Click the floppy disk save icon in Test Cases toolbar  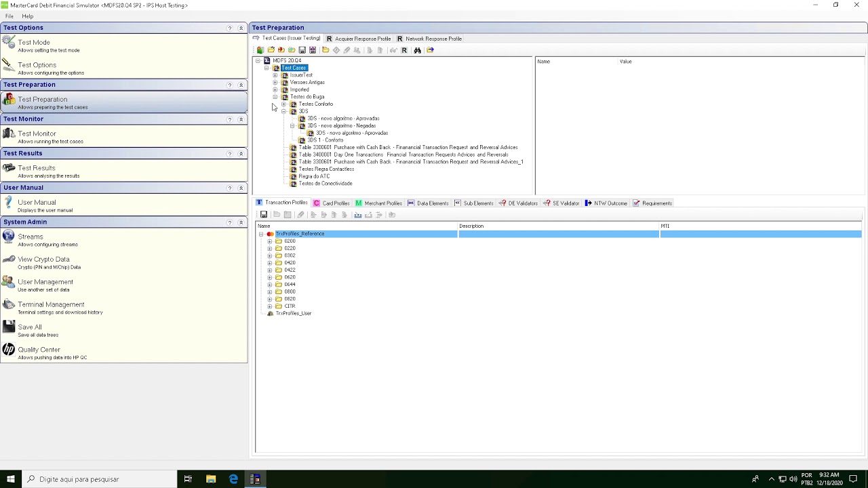pos(302,50)
